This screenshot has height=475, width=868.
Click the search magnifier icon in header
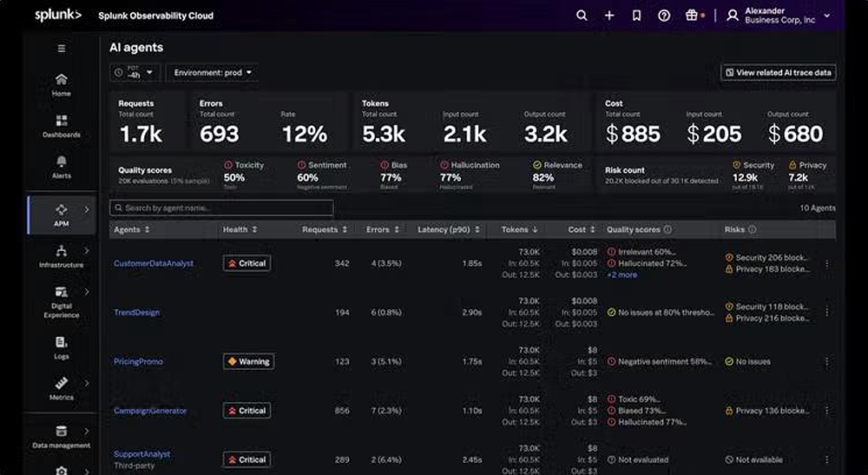[582, 16]
